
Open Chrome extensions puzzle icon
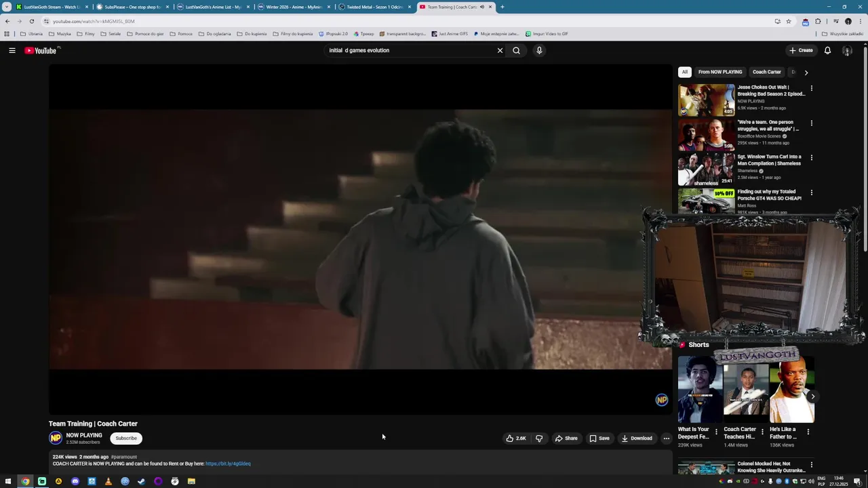pos(818,21)
